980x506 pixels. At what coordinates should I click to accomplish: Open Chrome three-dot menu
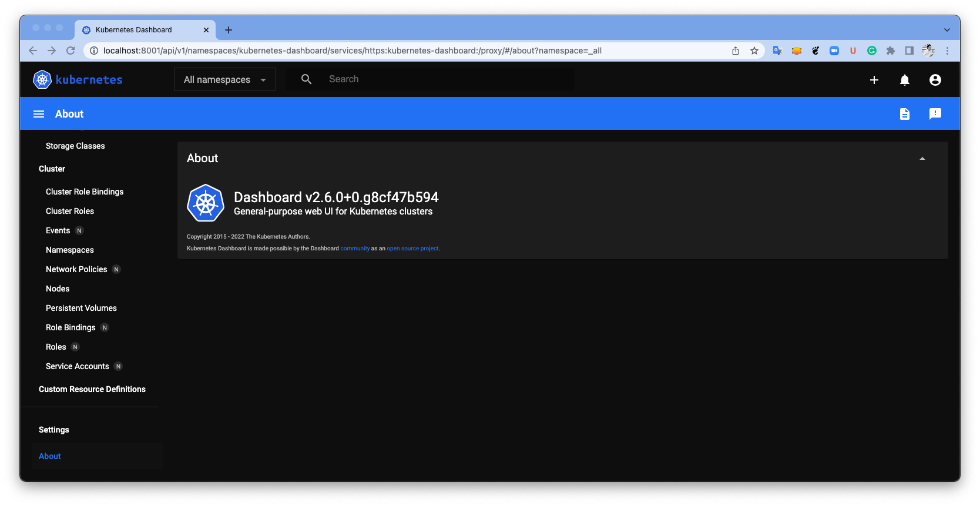pos(947,51)
